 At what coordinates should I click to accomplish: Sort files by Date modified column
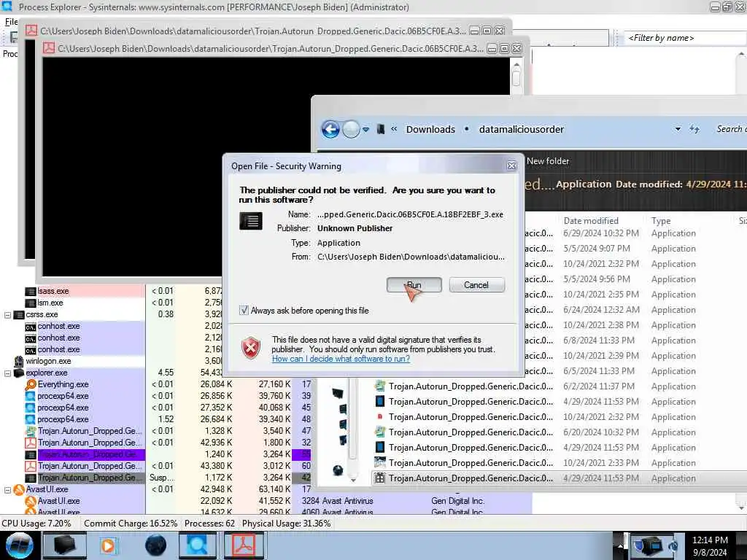pos(591,220)
